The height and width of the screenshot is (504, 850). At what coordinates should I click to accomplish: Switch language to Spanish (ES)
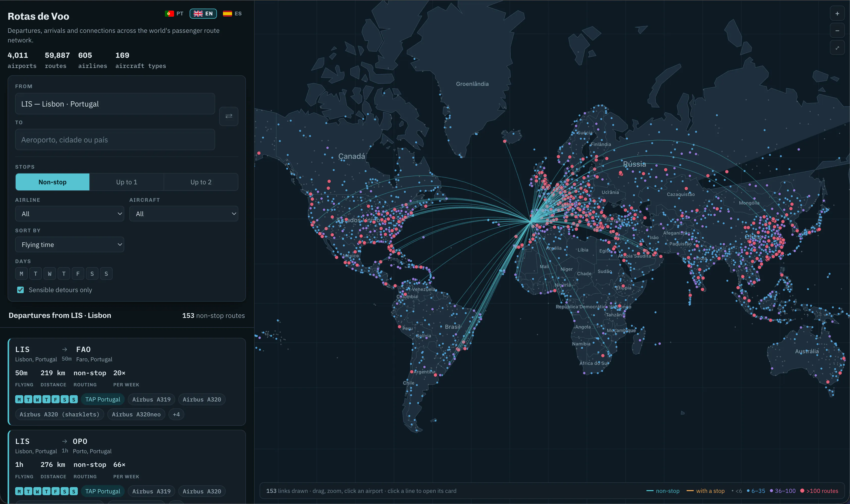(x=232, y=14)
